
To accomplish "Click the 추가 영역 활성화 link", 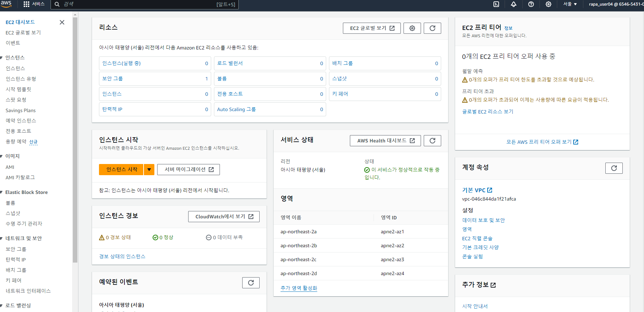I will (x=299, y=288).
